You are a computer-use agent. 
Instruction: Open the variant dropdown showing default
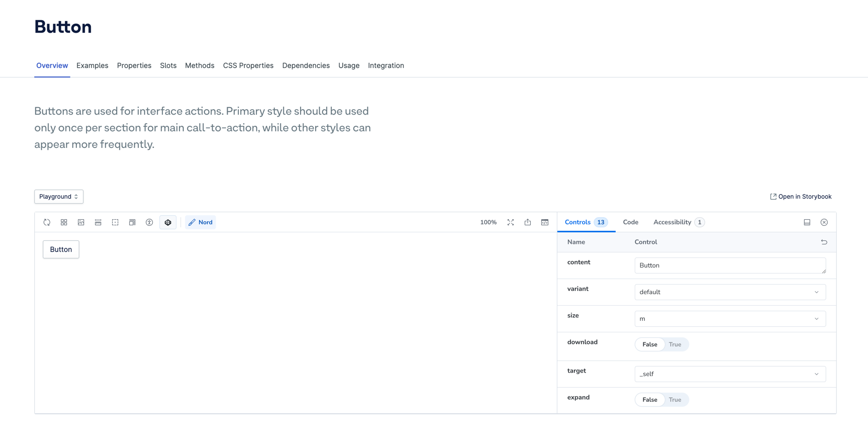click(x=729, y=292)
